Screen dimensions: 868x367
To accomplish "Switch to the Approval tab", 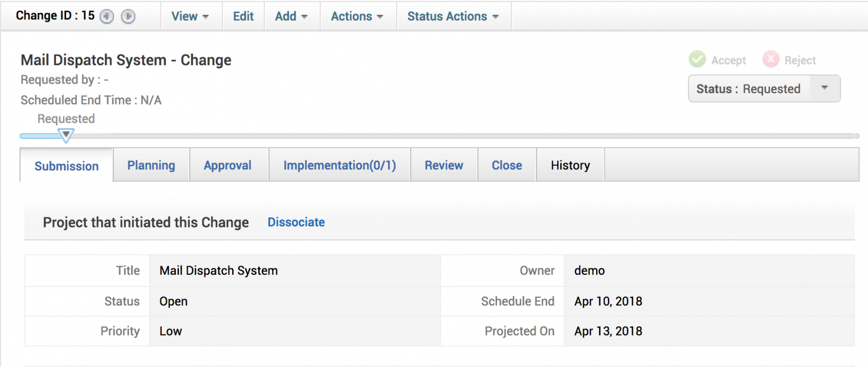I will pos(228,165).
